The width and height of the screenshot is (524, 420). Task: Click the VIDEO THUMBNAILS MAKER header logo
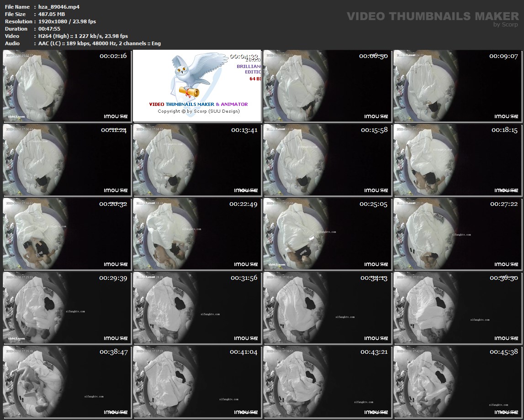coord(432,16)
